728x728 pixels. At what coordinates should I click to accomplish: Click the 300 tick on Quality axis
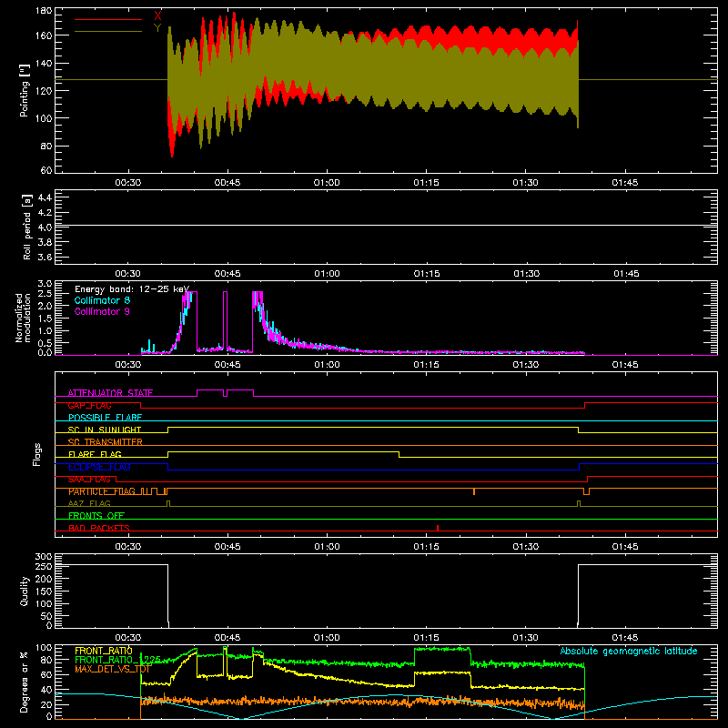pos(44,557)
